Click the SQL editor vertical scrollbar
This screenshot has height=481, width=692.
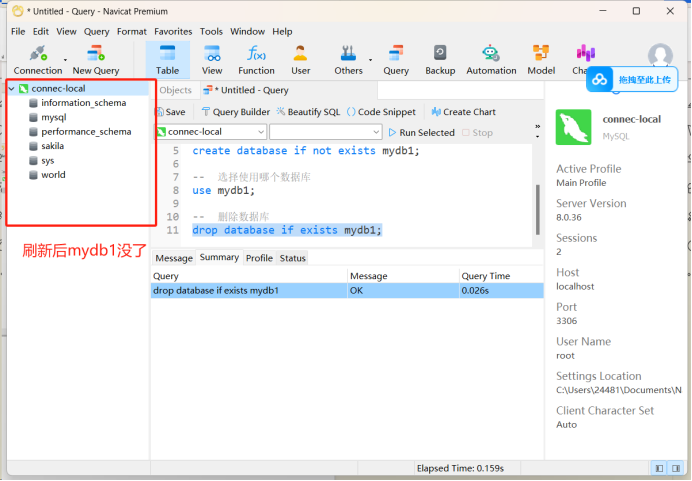[538, 210]
